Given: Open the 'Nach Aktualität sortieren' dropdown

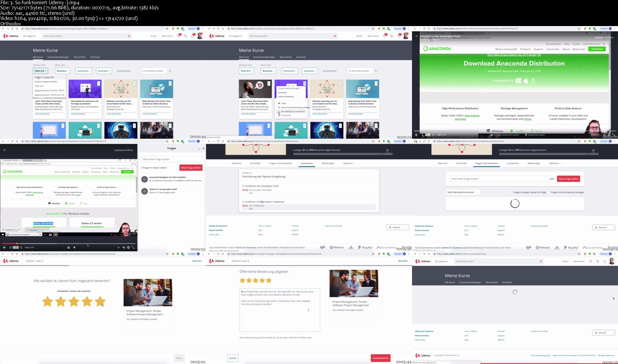Looking at the screenshot, I should pos(463,192).
